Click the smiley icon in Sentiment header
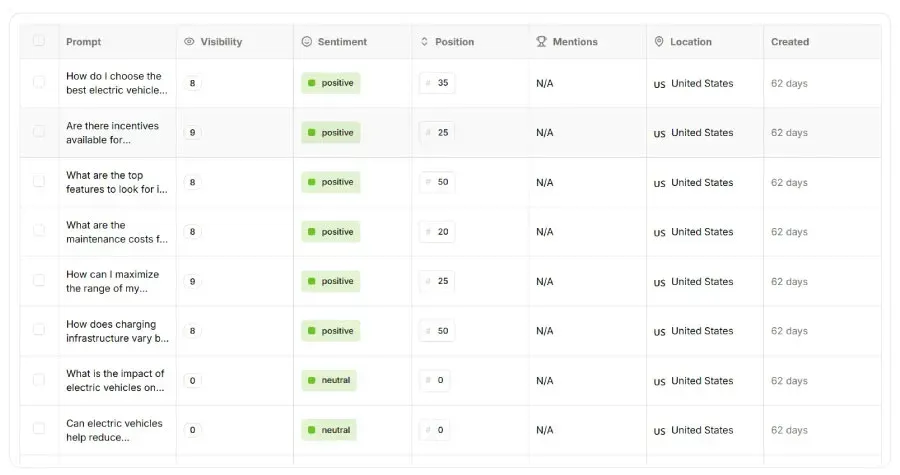The image size is (900, 475). (307, 42)
